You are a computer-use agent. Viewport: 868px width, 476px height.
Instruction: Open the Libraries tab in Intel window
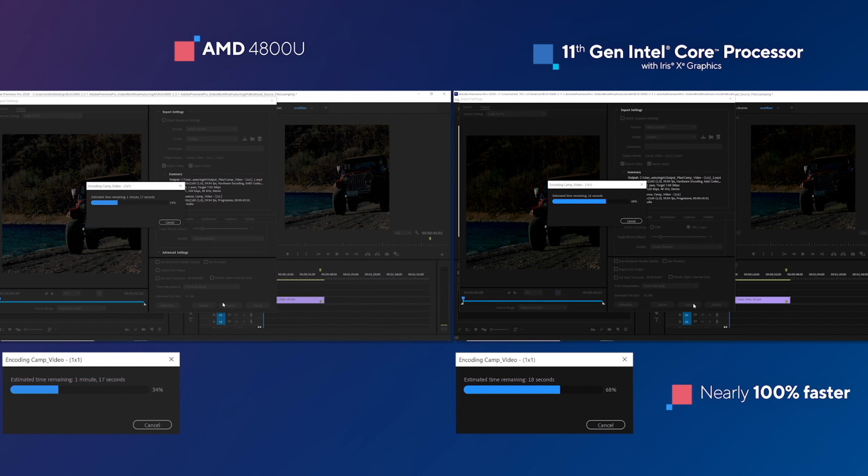point(742,108)
